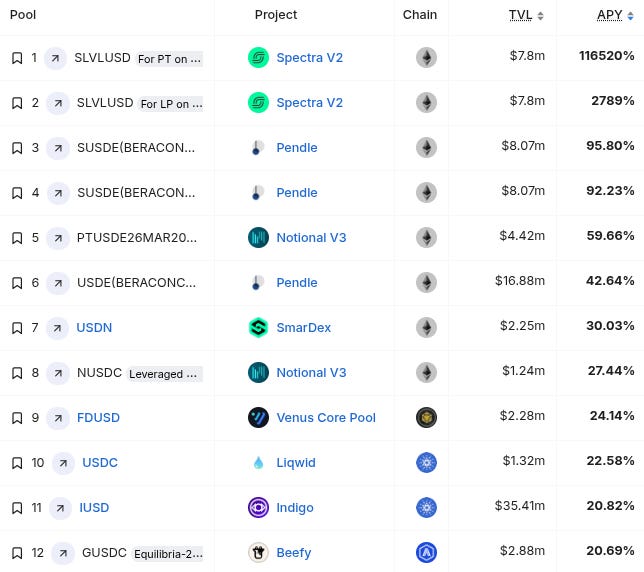Click Venus Core Pool logo icon
This screenshot has width=644, height=572.
coord(258,418)
